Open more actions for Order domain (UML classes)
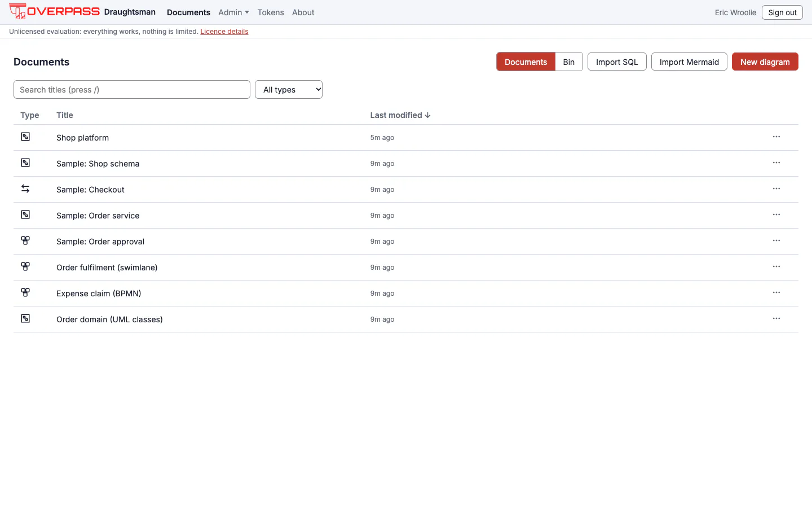 776,318
